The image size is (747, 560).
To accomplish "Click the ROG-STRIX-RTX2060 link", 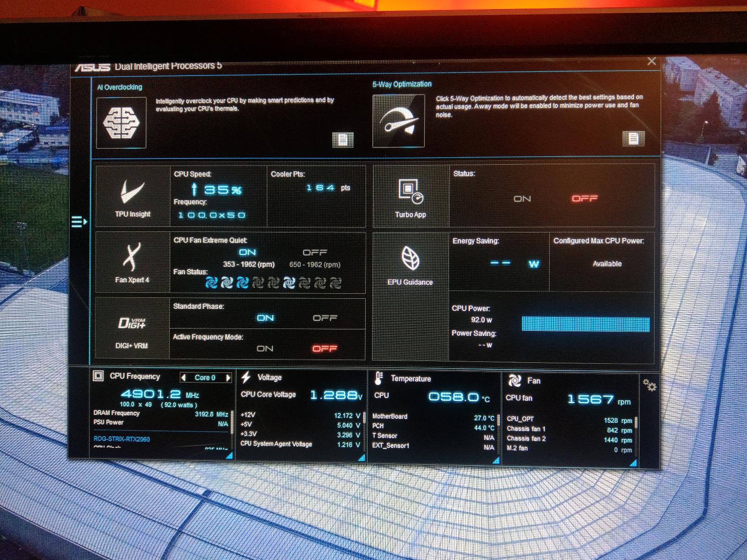I will point(121,438).
